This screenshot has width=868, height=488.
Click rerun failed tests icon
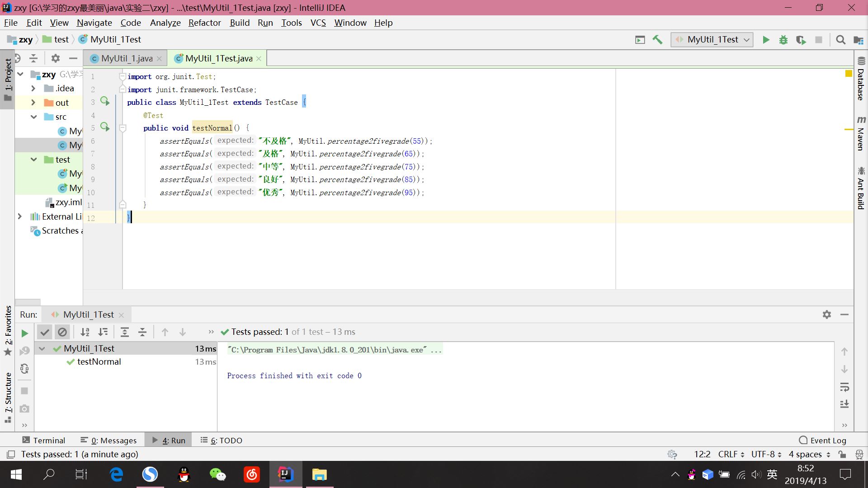point(24,351)
